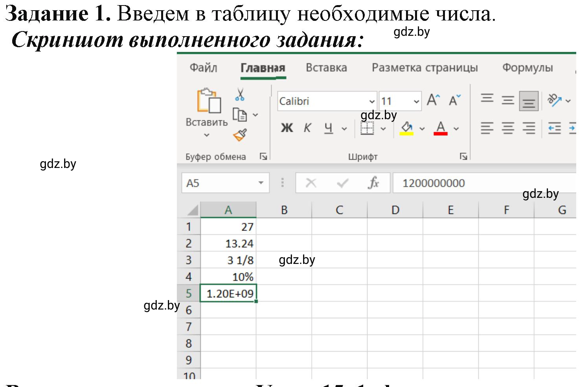
Task: Select cell containing 27
Action: [228, 227]
